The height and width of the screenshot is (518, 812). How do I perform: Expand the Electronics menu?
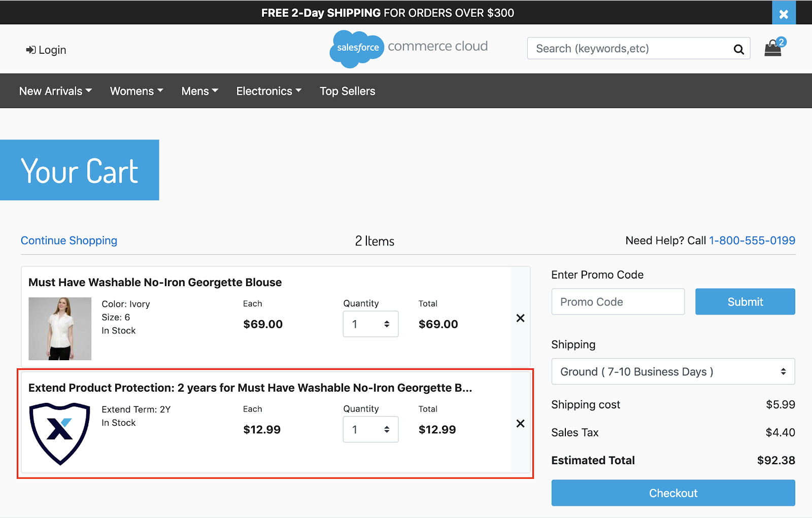(269, 91)
